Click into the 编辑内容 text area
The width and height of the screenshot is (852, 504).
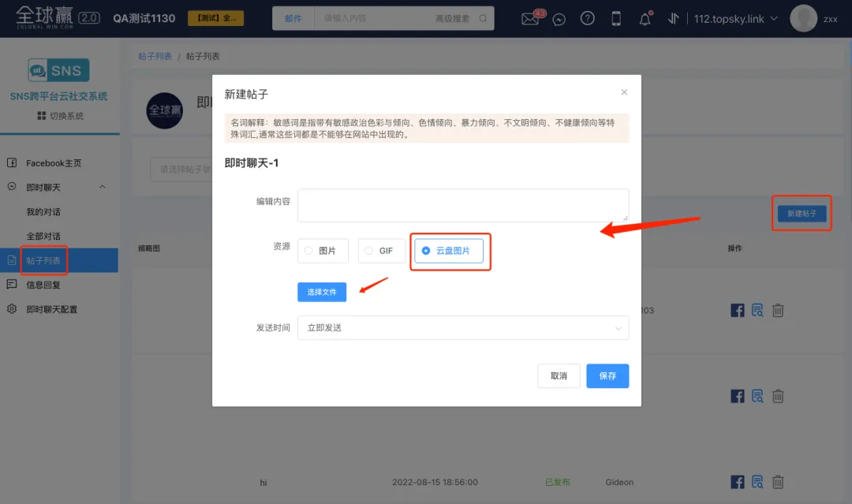coord(462,205)
